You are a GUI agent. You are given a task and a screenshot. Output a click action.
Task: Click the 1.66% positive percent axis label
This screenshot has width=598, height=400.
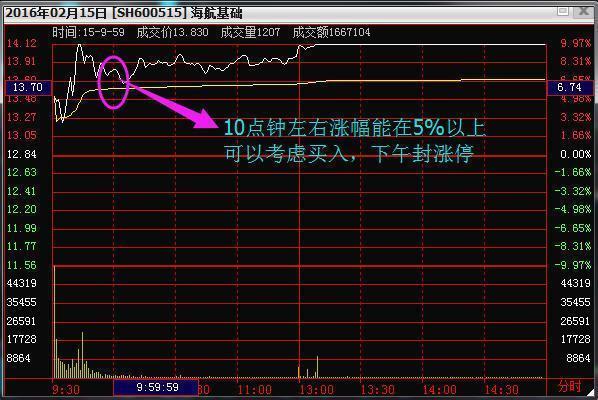click(x=575, y=135)
